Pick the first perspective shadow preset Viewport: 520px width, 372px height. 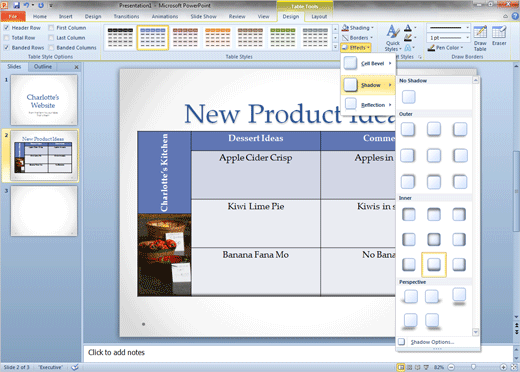click(x=410, y=296)
